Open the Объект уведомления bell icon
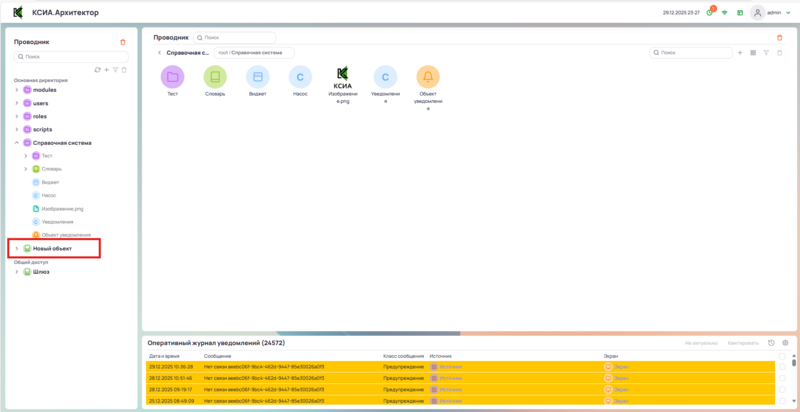The height and width of the screenshot is (412, 800). point(428,76)
